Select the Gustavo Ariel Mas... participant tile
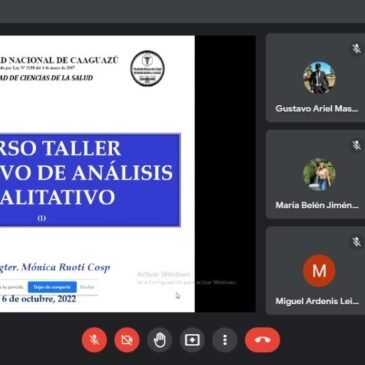Screen dimensions: 365x365 (315, 78)
